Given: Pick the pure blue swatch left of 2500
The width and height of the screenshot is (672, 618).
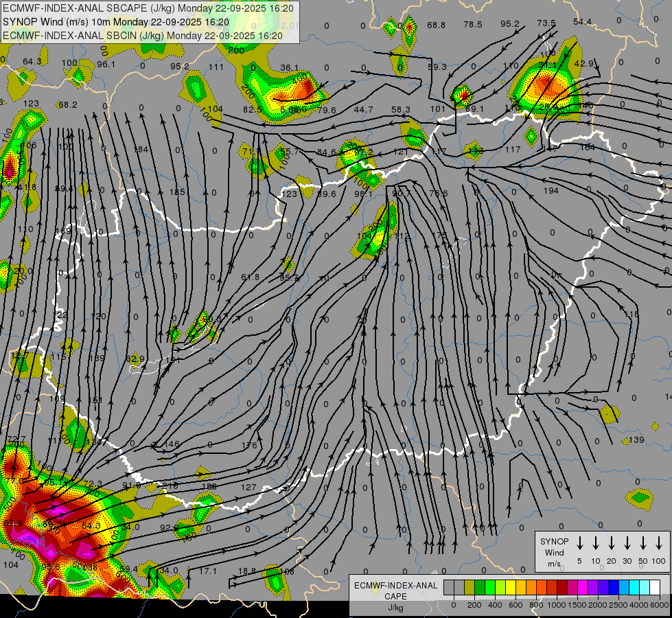Looking at the screenshot, I should [613, 588].
